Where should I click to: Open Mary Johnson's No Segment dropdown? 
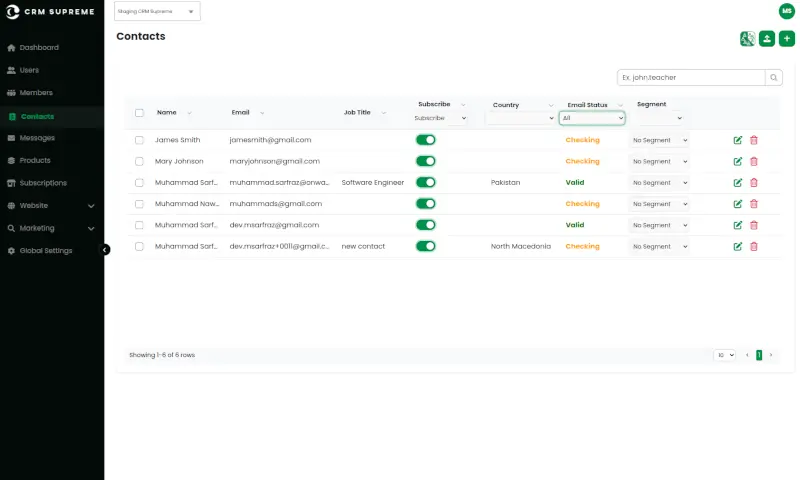coord(660,162)
